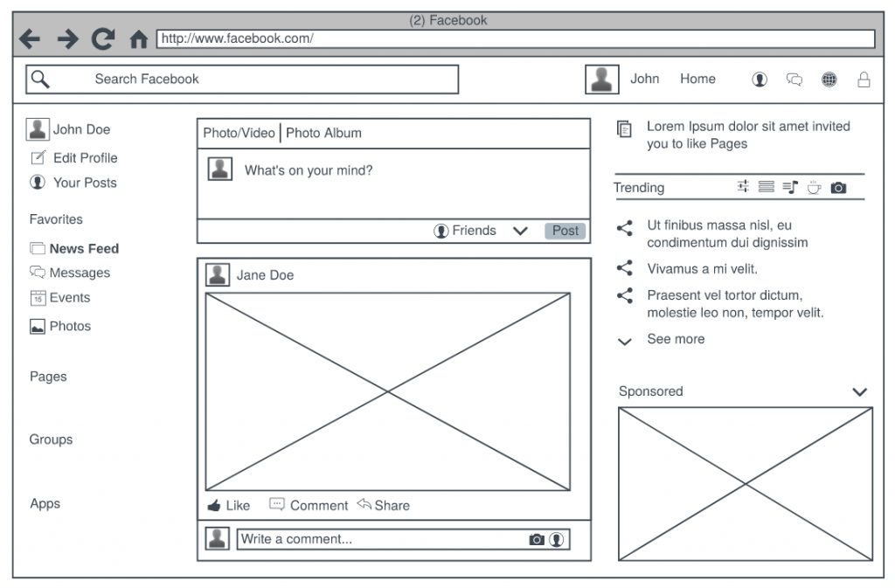Select the coffee cup category in Trending

814,186
